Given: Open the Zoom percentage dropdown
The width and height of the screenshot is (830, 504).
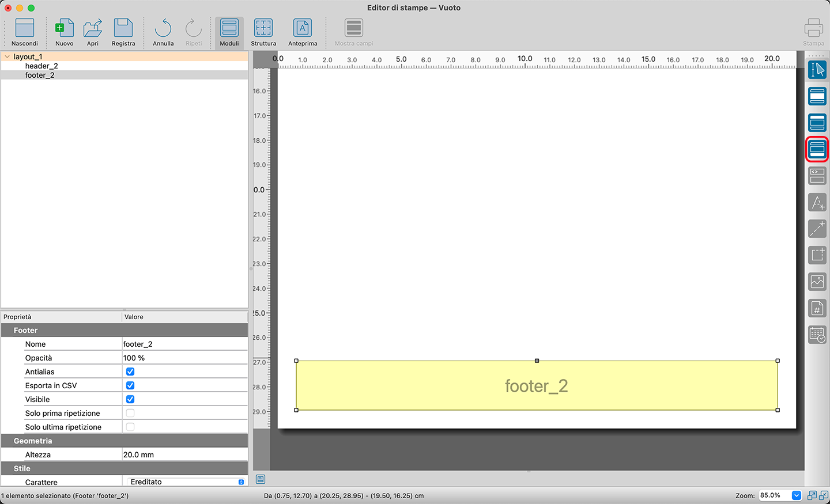Looking at the screenshot, I should pos(797,495).
